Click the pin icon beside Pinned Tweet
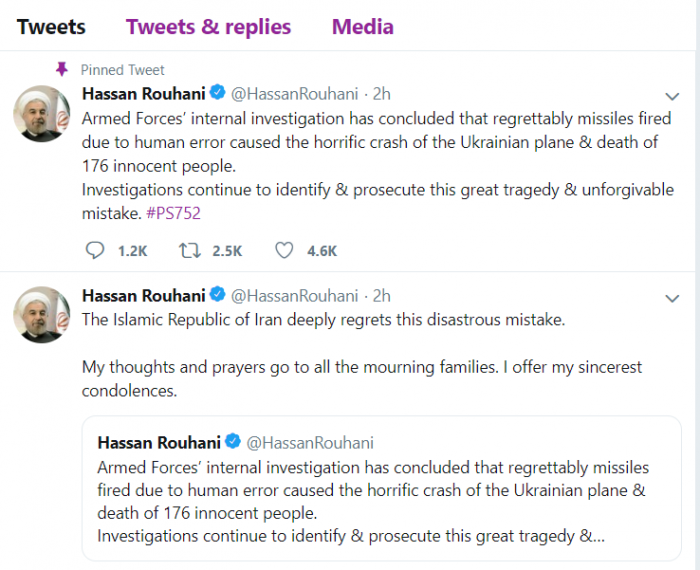Viewport: 700px width, 570px height. pyautogui.click(x=62, y=69)
